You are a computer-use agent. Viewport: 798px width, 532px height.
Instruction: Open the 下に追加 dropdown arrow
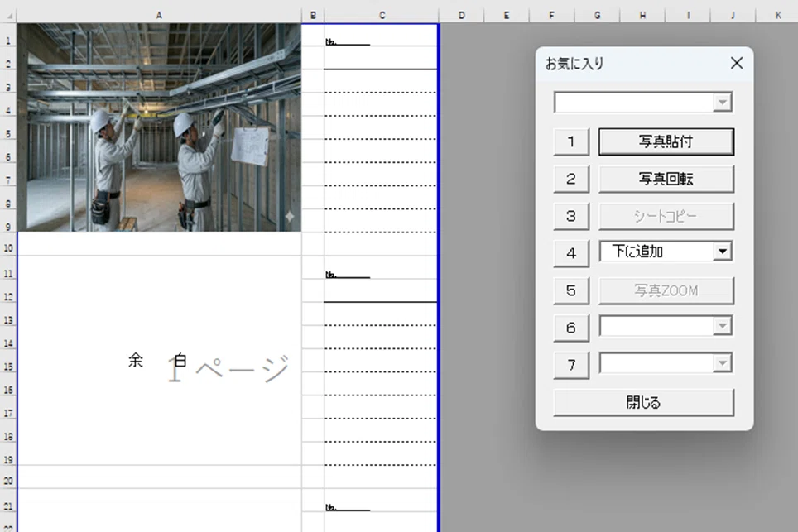(x=722, y=252)
